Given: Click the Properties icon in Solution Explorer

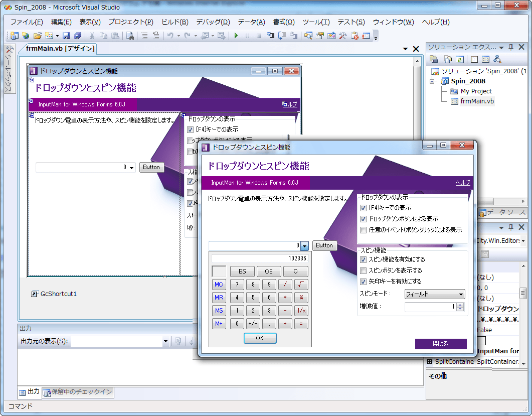Looking at the screenshot, I should pos(434,59).
